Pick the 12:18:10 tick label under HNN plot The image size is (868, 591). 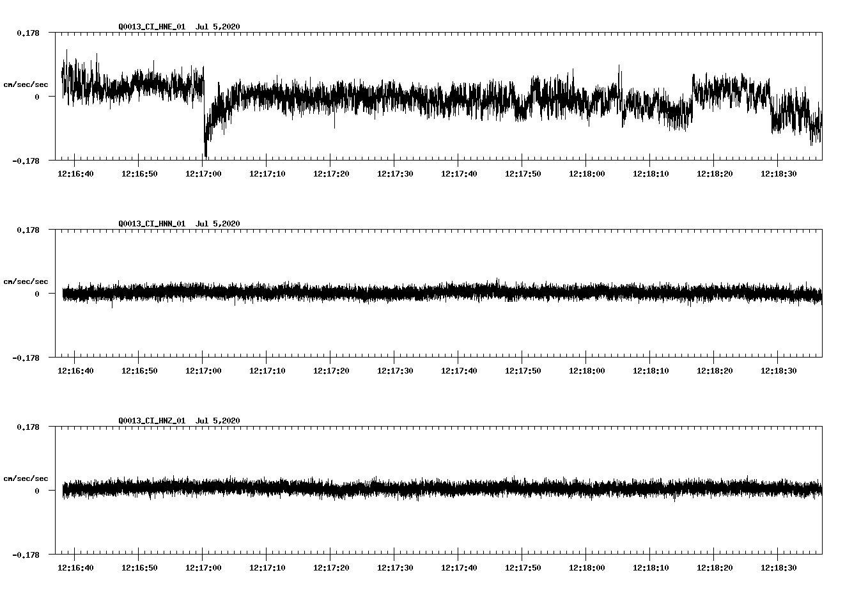pos(651,371)
